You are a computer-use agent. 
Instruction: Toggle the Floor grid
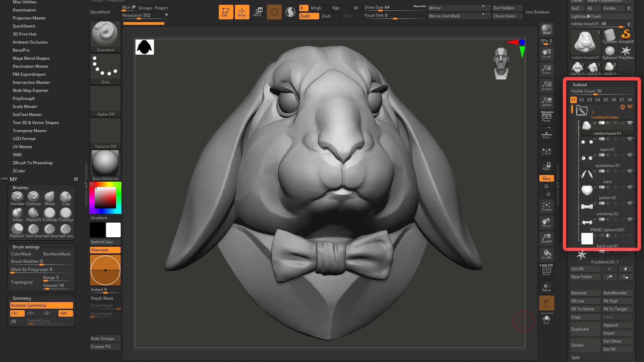point(546,134)
